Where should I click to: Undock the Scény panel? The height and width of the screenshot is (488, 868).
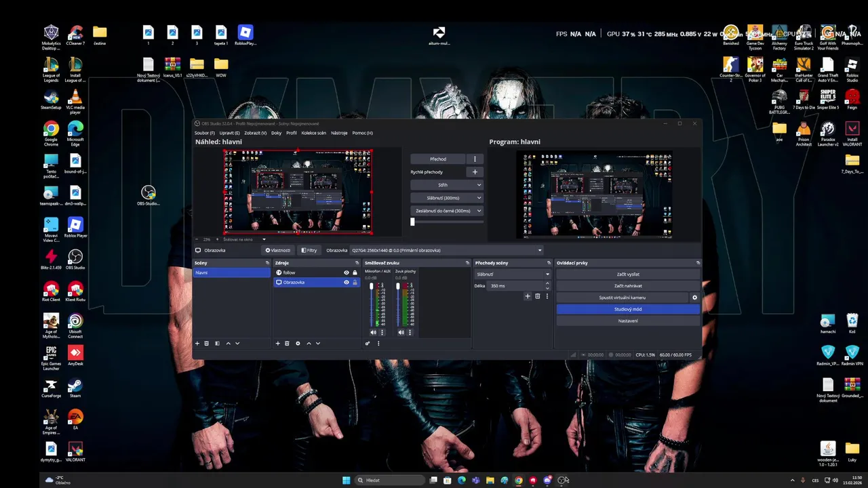[267, 263]
